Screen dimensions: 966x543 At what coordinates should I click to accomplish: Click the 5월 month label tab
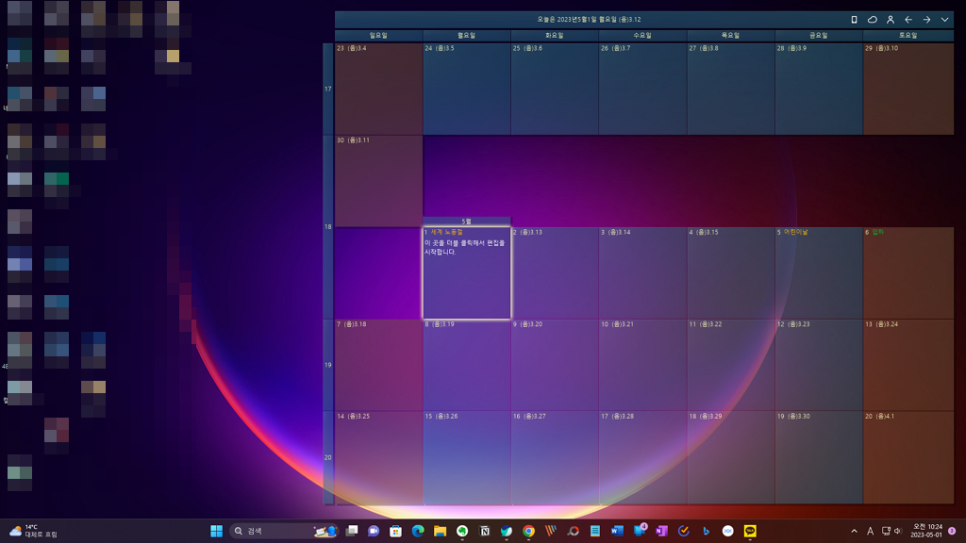click(x=466, y=221)
